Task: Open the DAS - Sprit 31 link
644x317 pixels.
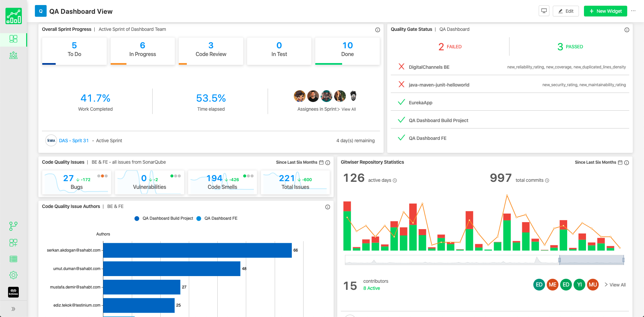Action: coord(74,141)
